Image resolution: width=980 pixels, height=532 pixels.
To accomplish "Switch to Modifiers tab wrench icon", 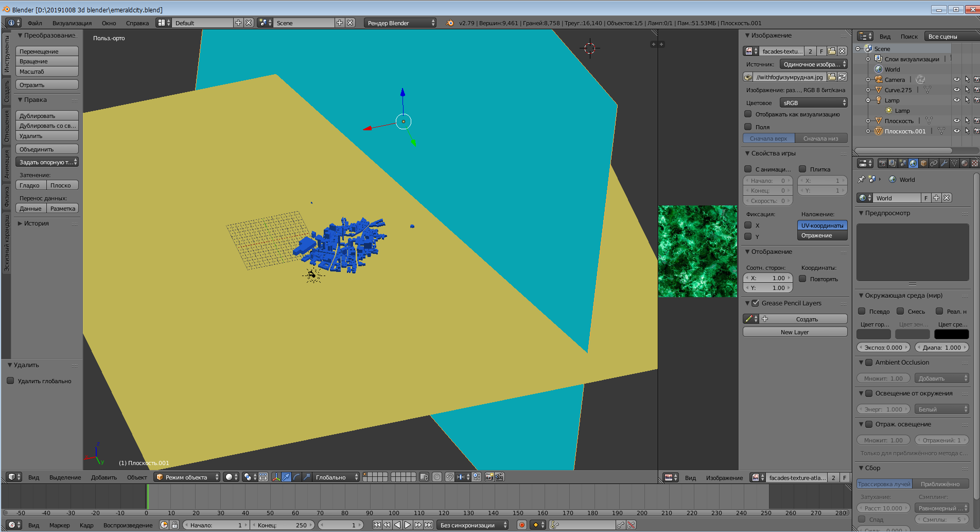I will (x=944, y=163).
